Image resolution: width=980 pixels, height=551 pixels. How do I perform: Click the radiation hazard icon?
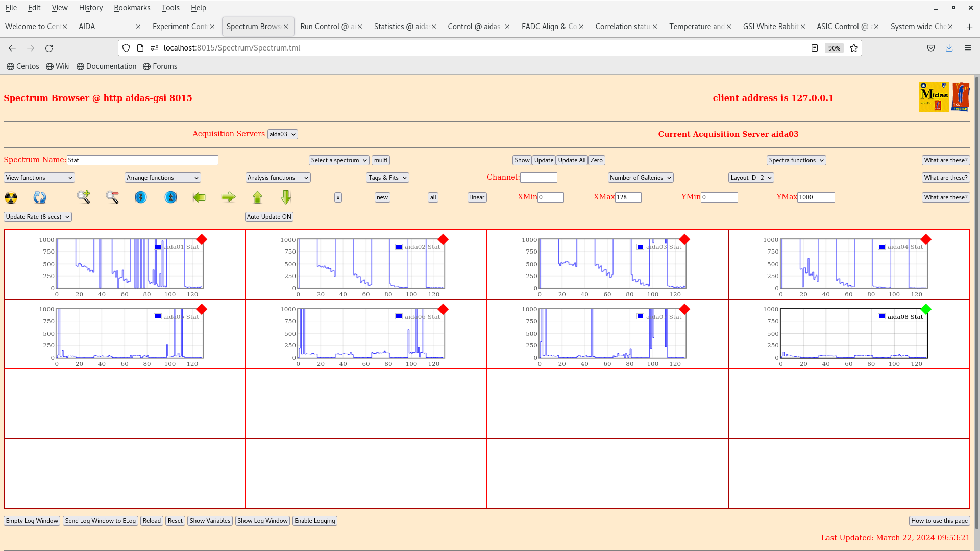pyautogui.click(x=11, y=197)
